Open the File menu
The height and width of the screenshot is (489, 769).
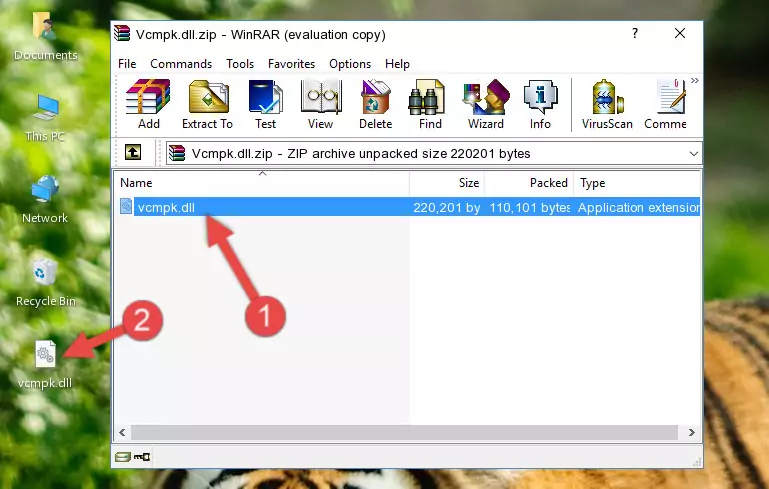pos(127,64)
